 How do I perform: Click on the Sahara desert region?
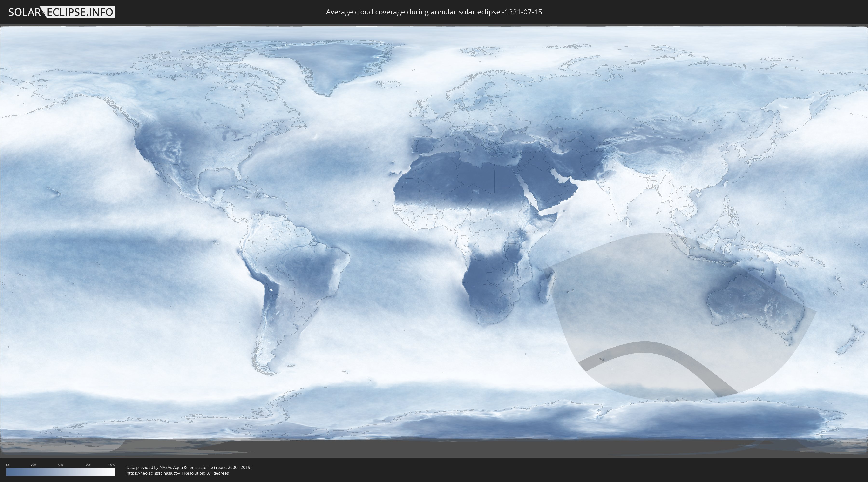pos(472,179)
